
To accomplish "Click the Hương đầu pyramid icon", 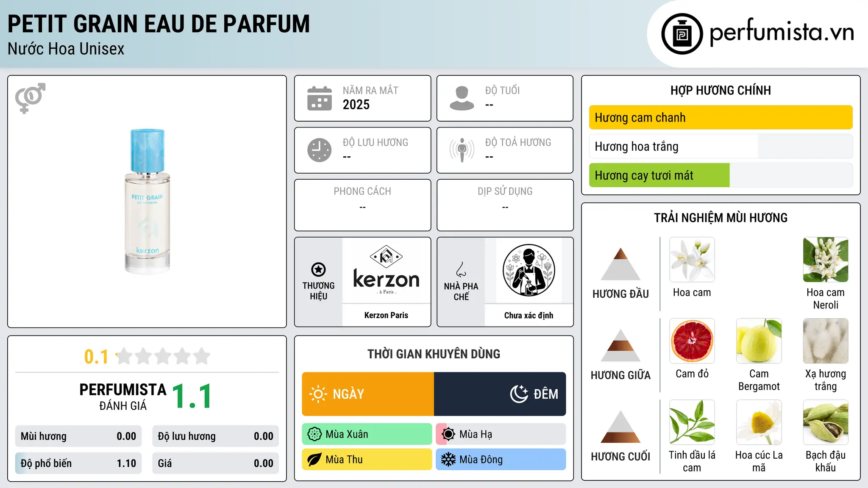I will tap(620, 264).
